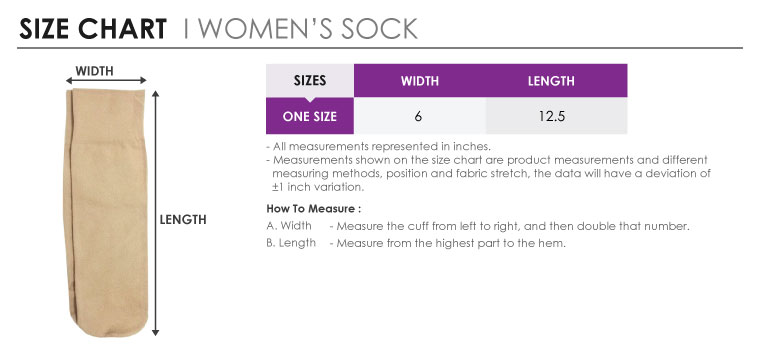Click the 'A. Width' instruction label
Image resolution: width=761 pixels, height=361 pixels.
coord(289,226)
